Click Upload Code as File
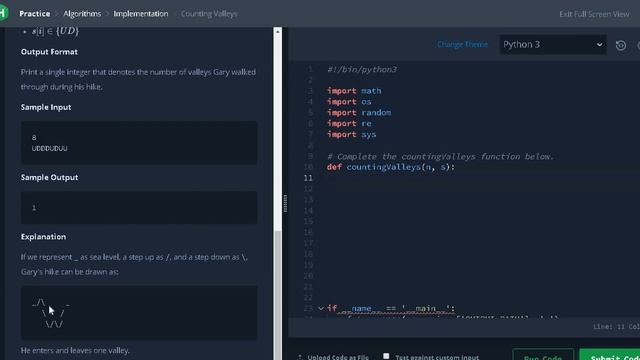Viewport: 640px width, 360px height. pos(333,357)
